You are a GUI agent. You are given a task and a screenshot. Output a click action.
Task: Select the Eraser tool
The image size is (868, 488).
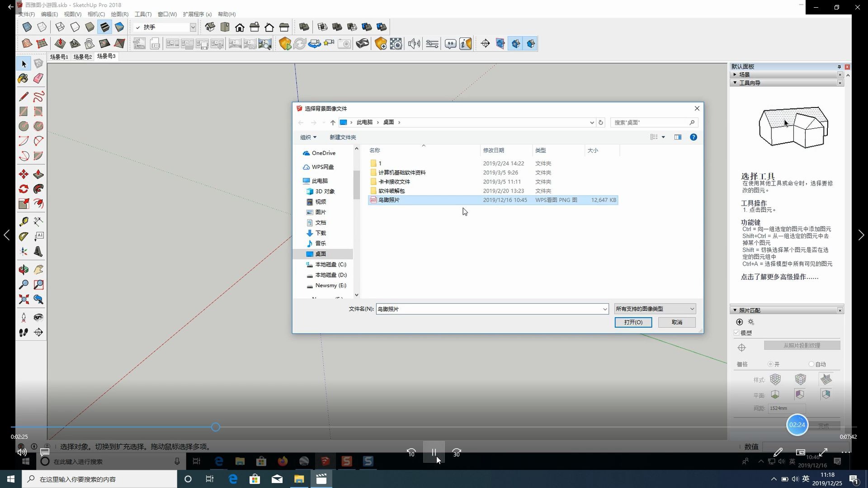38,79
